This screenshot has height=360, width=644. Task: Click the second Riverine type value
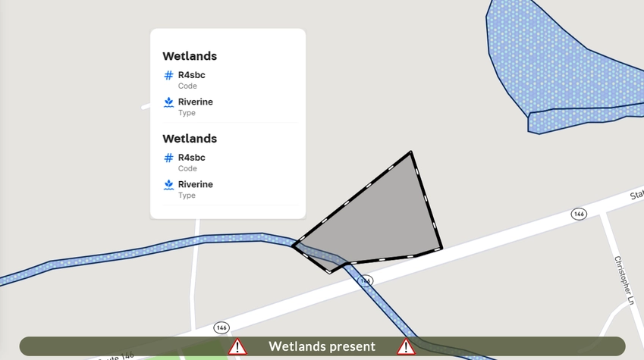click(196, 184)
